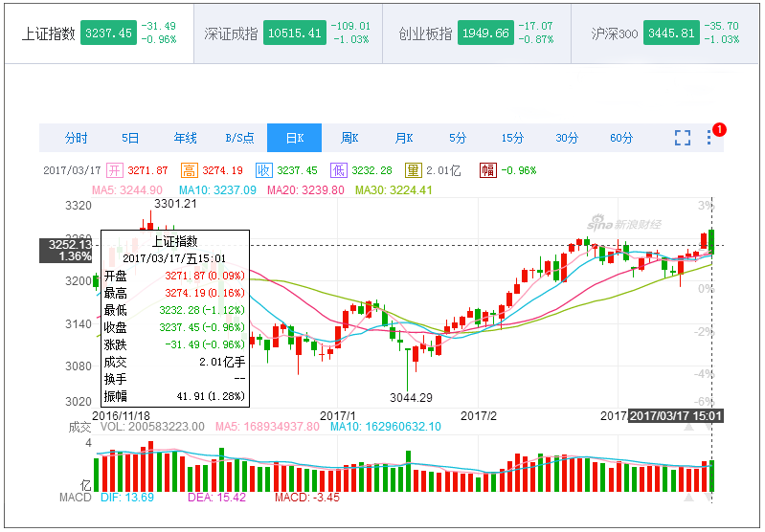This screenshot has width=765, height=532.
Task: Click the 高 high price legend box
Action: pos(190,170)
